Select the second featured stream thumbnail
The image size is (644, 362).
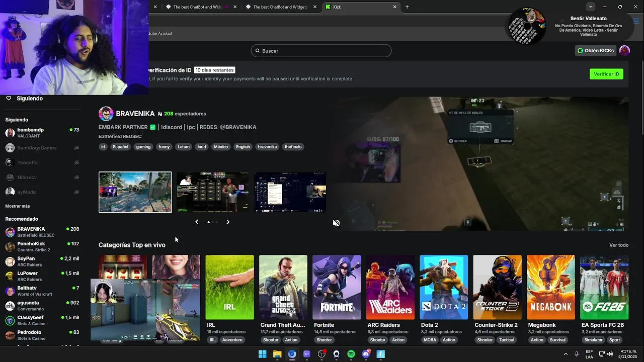click(212, 192)
